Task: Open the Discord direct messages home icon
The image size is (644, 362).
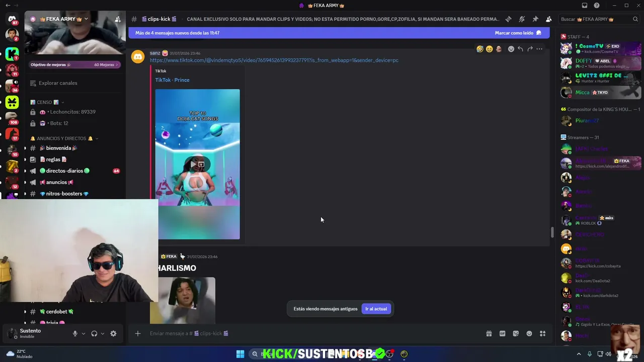Action: [12, 20]
